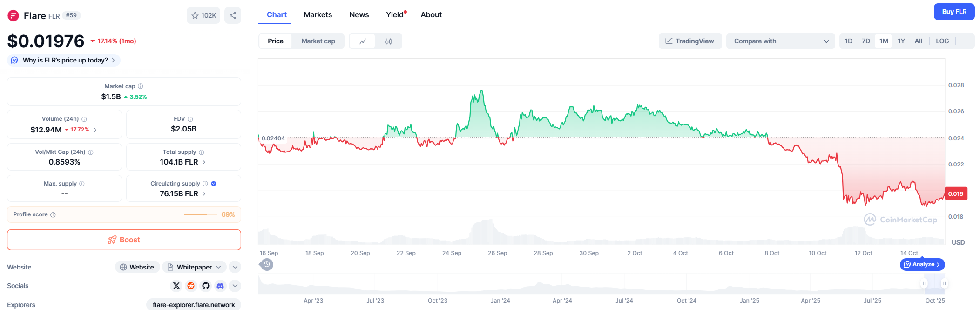Click the left range slider handle
The image size is (980, 310).
click(924, 283)
